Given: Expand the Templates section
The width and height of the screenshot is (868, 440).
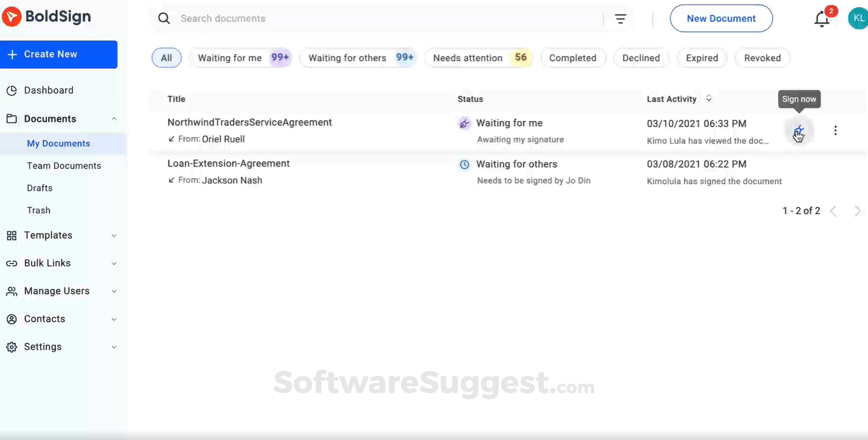Looking at the screenshot, I should coord(114,235).
